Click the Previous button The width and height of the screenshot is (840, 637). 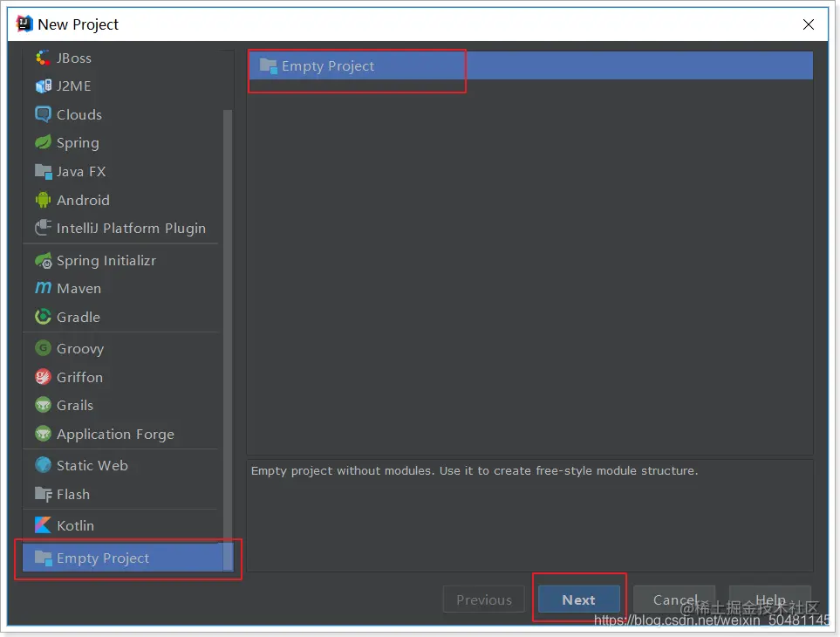pyautogui.click(x=484, y=599)
